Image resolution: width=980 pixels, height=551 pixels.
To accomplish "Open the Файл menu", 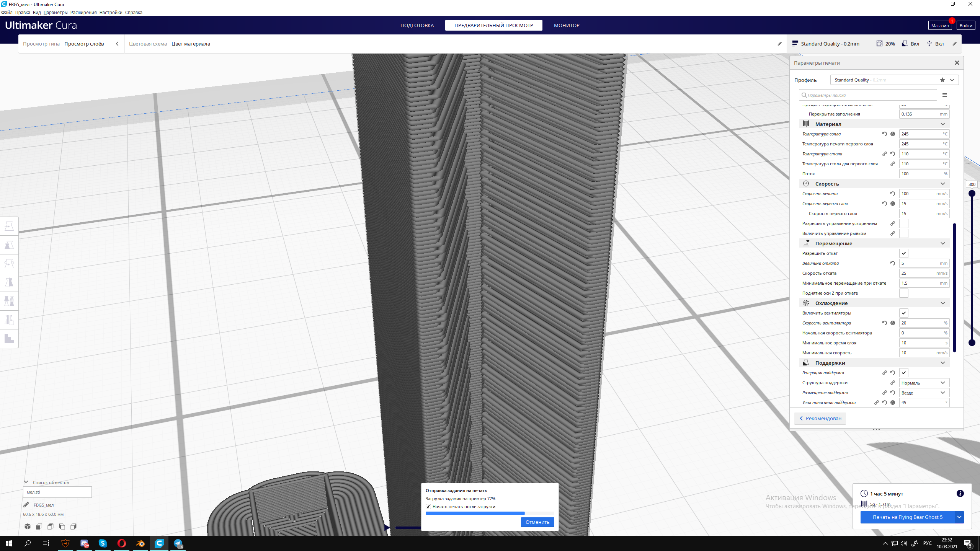I will coord(7,12).
